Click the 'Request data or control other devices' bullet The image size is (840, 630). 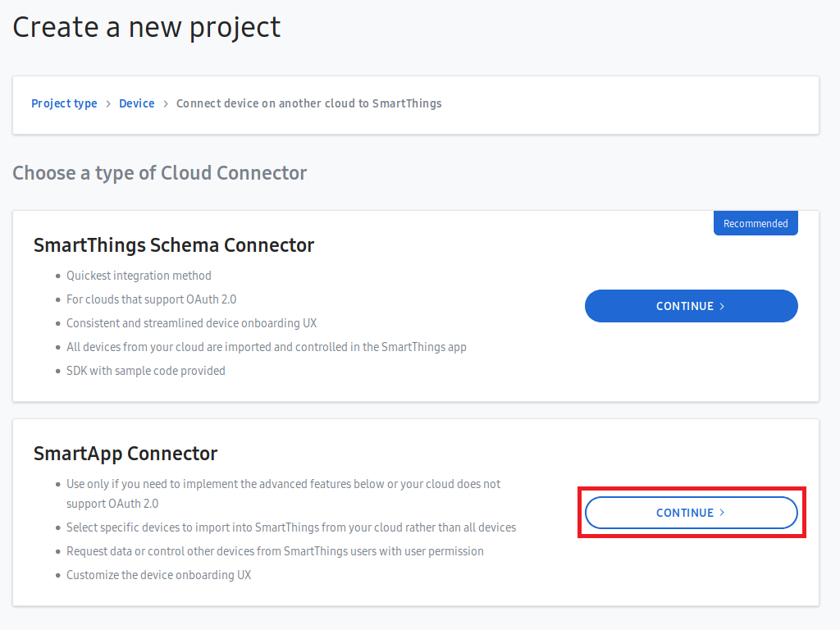point(275,551)
